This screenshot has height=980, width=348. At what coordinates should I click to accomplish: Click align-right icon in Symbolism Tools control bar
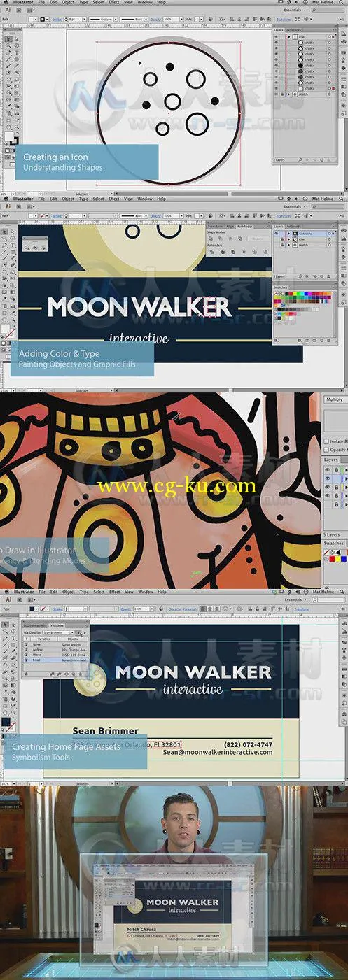[217, 609]
